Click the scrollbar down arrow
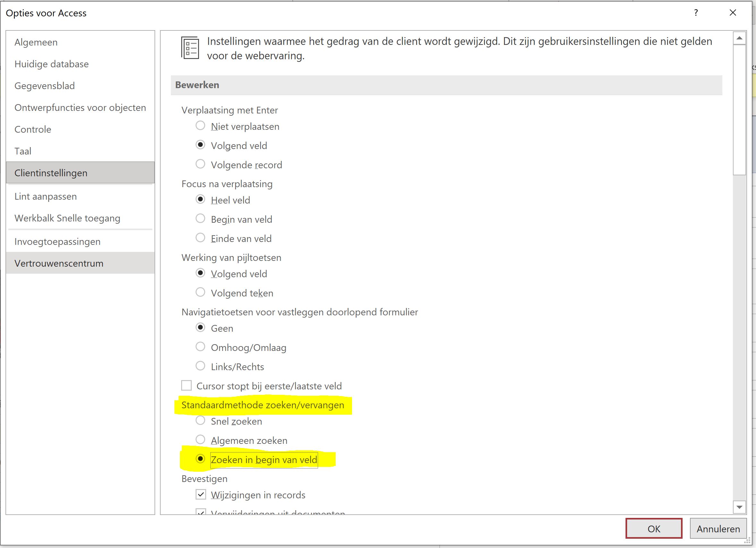 739,507
